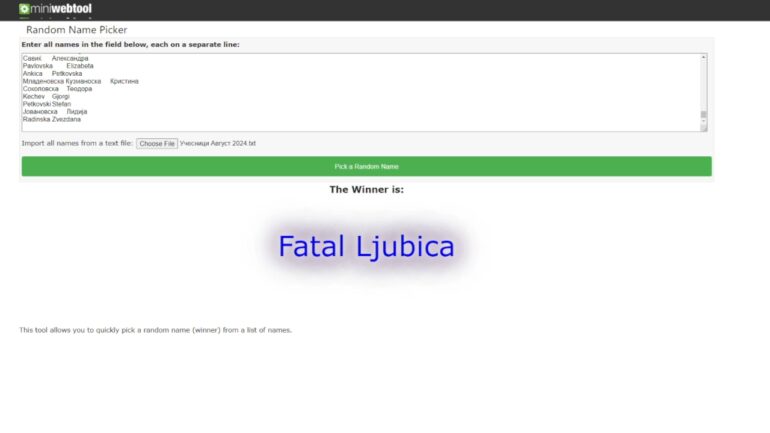
Task: Click the 'Kechev Gjorgi' line
Action: 46,97
